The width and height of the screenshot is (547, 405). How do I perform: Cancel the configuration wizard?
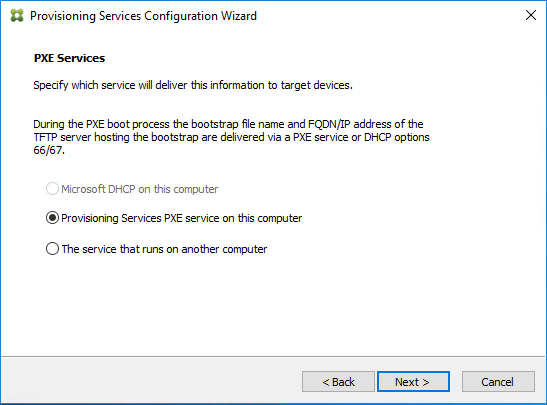pyautogui.click(x=498, y=382)
